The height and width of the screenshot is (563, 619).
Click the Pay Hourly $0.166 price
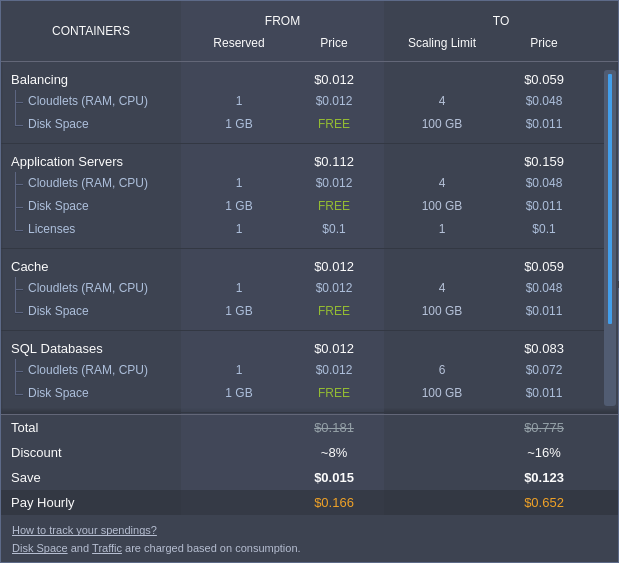(334, 503)
